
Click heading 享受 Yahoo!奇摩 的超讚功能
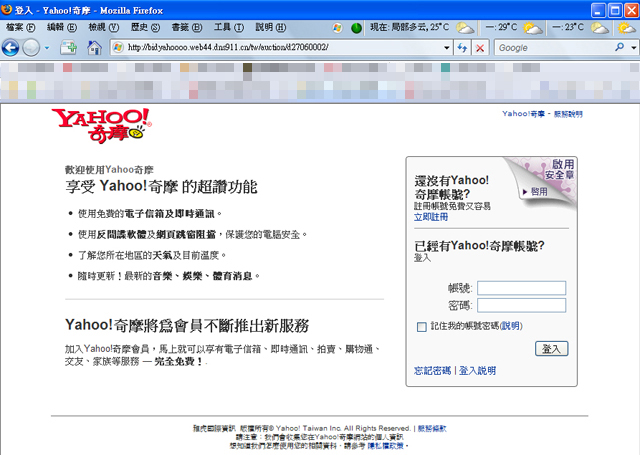161,186
